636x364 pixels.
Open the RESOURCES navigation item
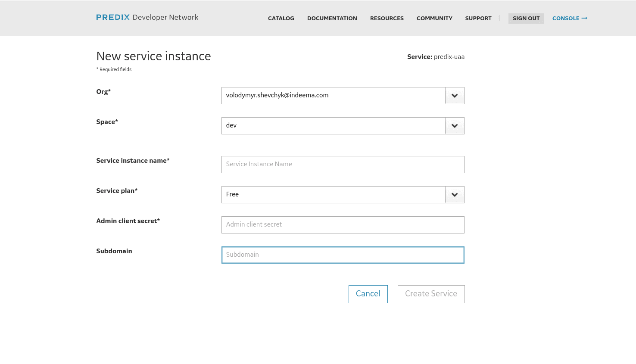coord(387,18)
